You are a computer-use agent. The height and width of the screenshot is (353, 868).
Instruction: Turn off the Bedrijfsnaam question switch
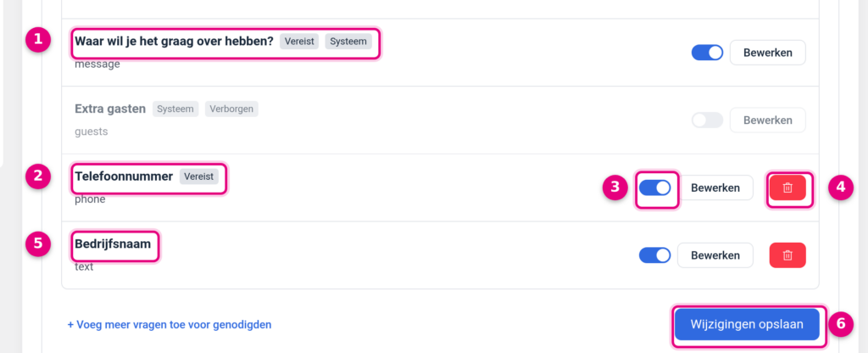pos(655,255)
